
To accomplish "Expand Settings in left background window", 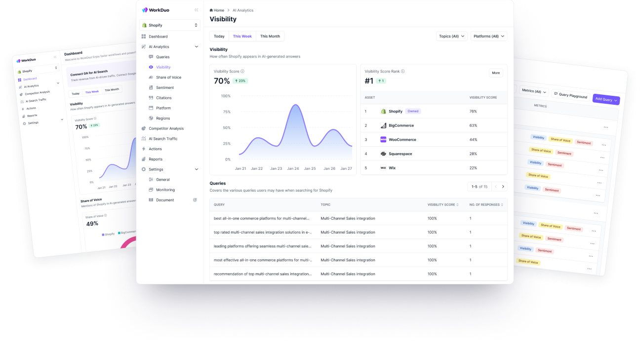I will [x=62, y=120].
